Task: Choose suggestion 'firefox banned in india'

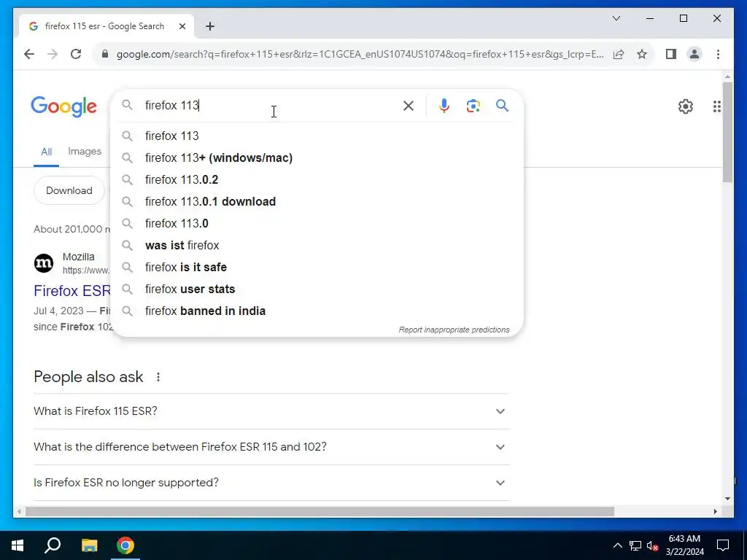Action: (317, 311)
